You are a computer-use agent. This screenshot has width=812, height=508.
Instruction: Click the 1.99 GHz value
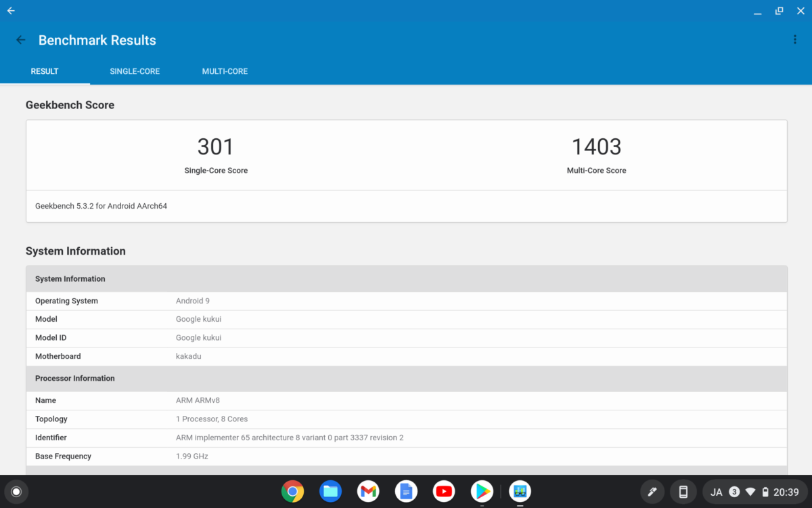tap(192, 456)
